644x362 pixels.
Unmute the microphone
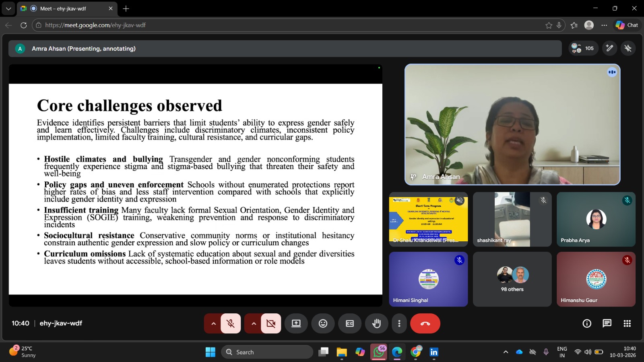tap(231, 323)
